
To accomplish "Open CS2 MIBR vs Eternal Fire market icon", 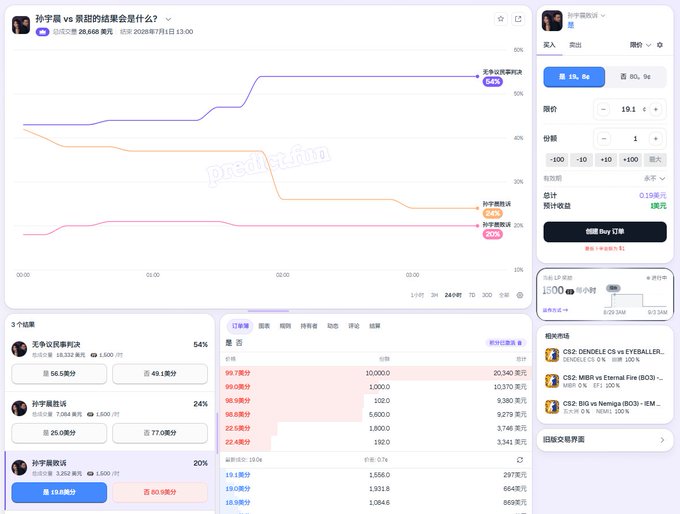I will 552,381.
